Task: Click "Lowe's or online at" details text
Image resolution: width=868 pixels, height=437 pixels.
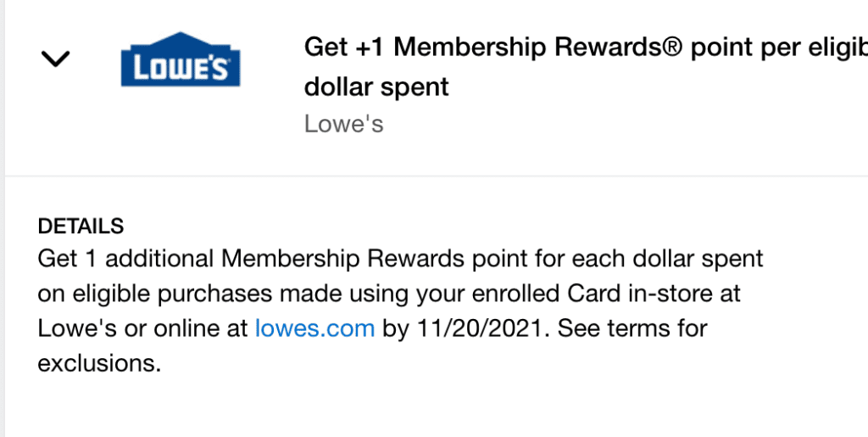Action: coord(142,328)
